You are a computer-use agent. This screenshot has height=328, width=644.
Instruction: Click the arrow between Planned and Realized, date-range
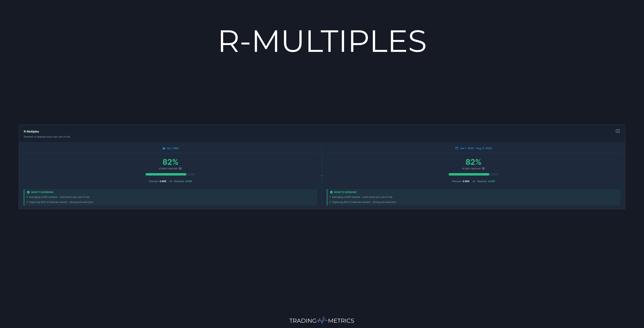(x=473, y=181)
